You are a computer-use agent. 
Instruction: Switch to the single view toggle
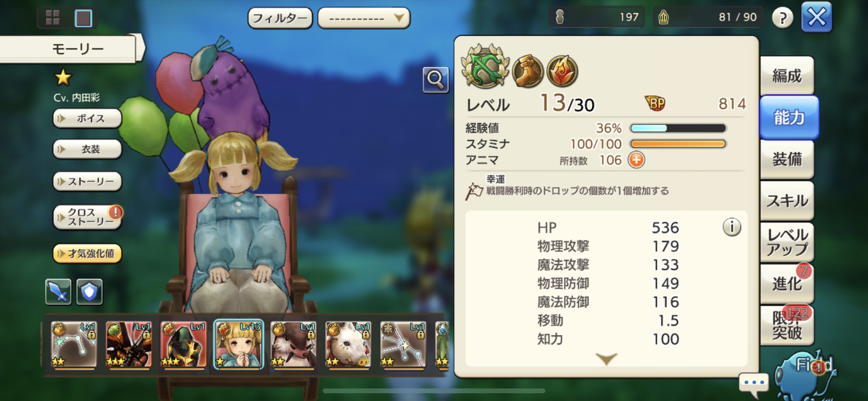point(84,18)
